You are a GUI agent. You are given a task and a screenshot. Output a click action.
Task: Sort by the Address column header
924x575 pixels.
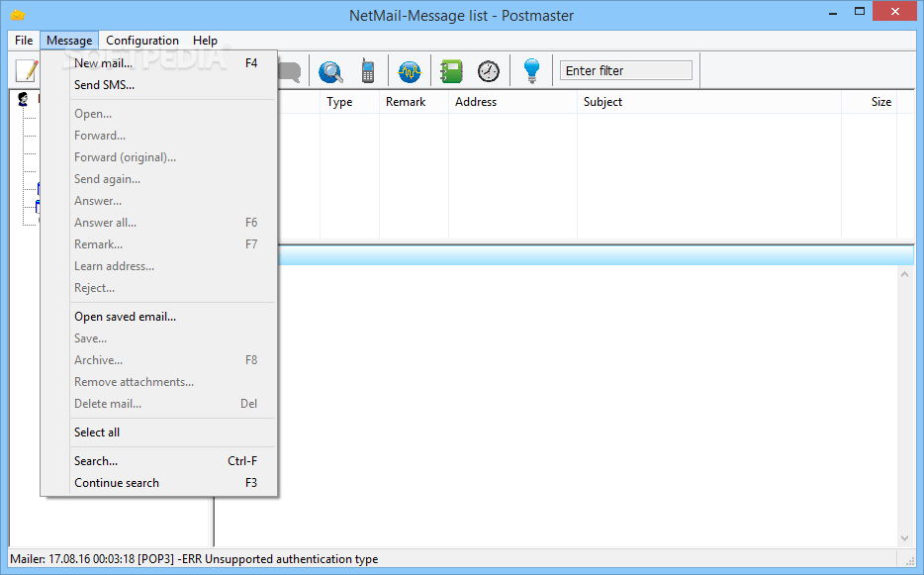[x=512, y=102]
